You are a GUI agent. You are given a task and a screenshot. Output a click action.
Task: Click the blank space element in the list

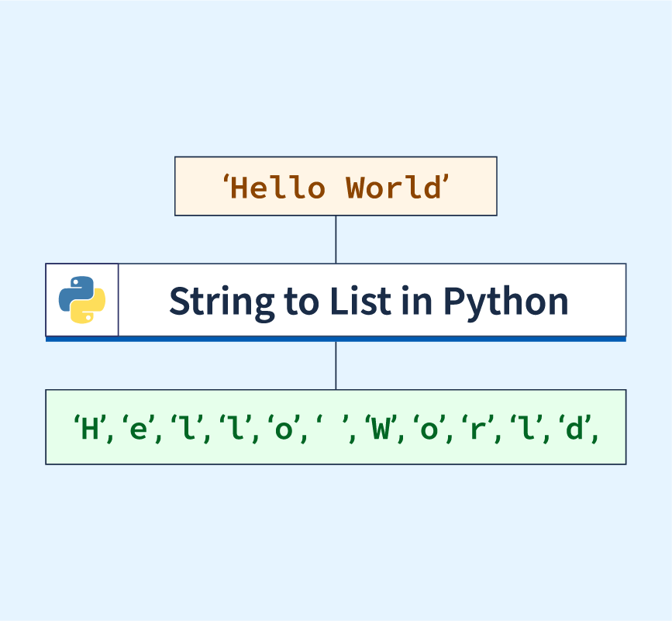coord(331,429)
